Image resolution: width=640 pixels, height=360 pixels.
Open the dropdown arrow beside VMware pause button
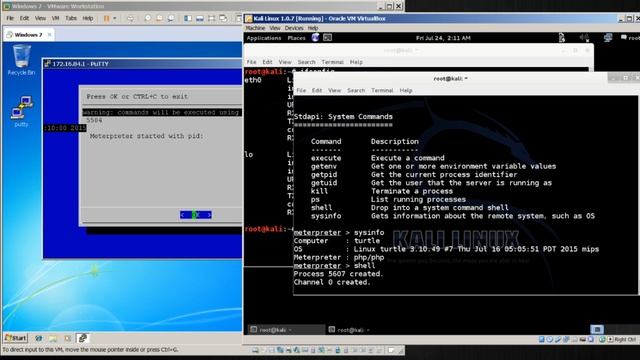pos(115,18)
